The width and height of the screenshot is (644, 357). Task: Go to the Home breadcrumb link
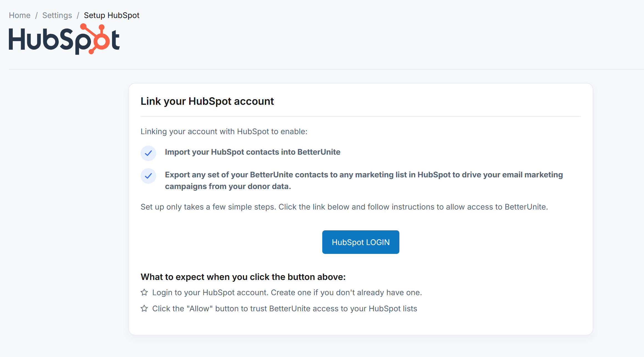[20, 15]
